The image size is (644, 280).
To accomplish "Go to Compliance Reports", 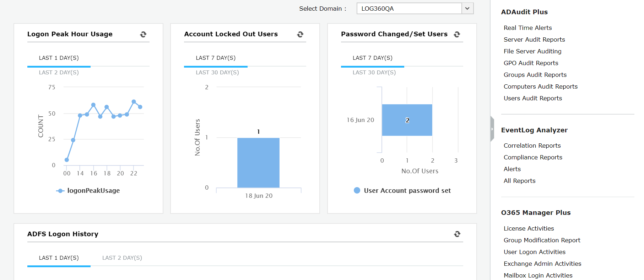I will 533,157.
